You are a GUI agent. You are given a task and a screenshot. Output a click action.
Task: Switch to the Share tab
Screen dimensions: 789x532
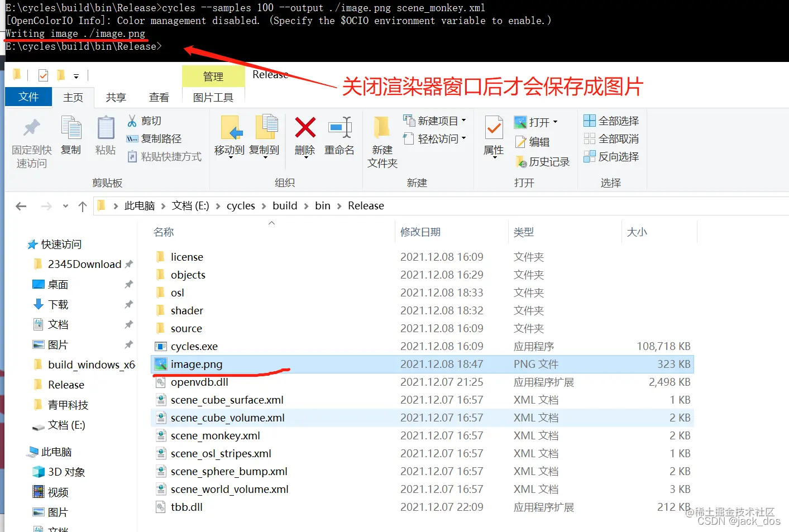tap(116, 97)
